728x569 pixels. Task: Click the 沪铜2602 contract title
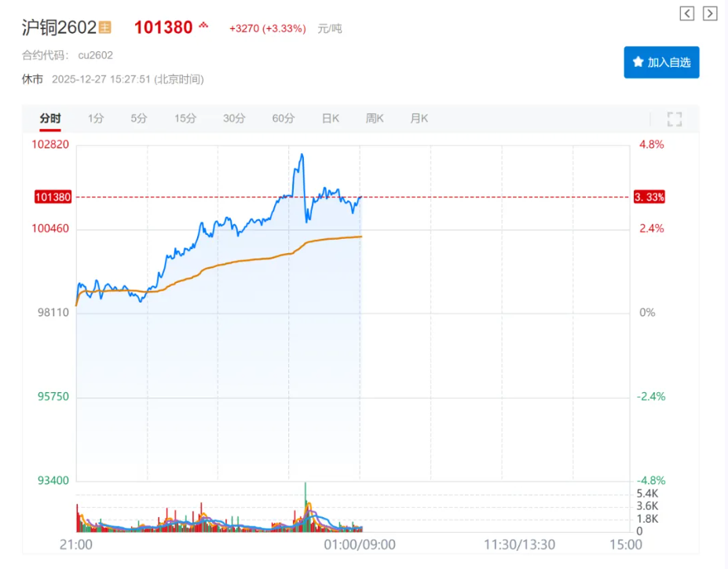[x=59, y=28]
